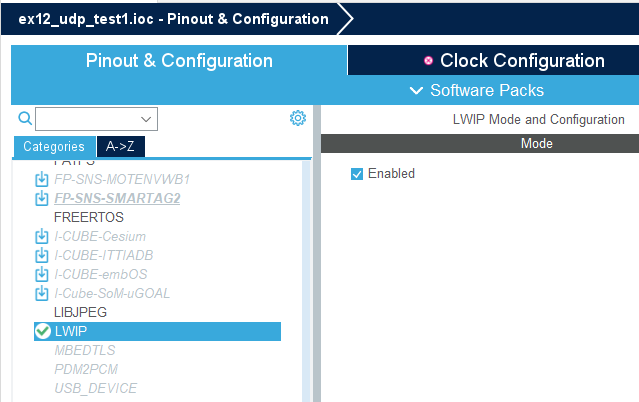This screenshot has width=639, height=402.
Task: Click download icon next to I-CUBE-Cesium
Action: [x=42, y=236]
